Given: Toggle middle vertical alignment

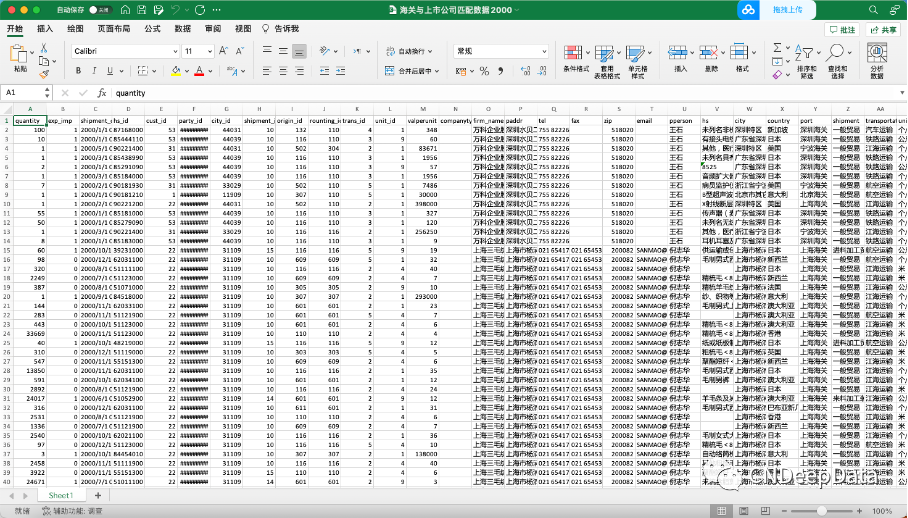Looking at the screenshot, I should pyautogui.click(x=283, y=51).
